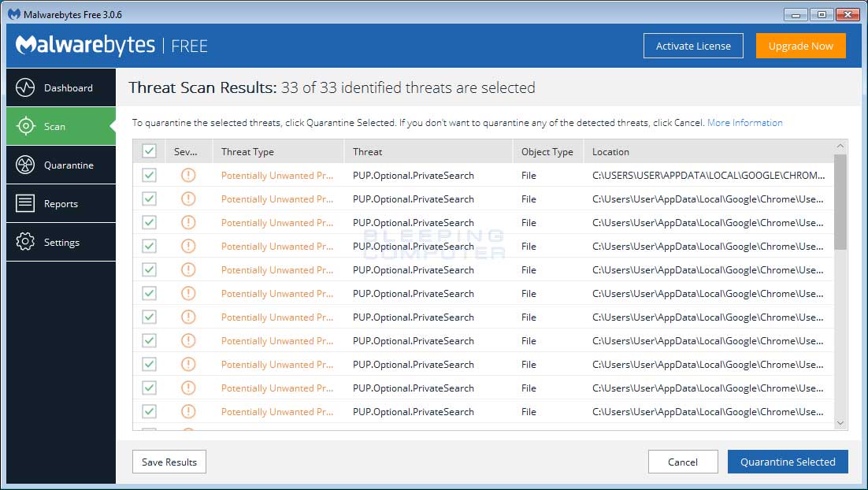Screen dimensions: 868x490
Task: Click the scrollbar down arrow on the threat list
Action: [x=840, y=423]
